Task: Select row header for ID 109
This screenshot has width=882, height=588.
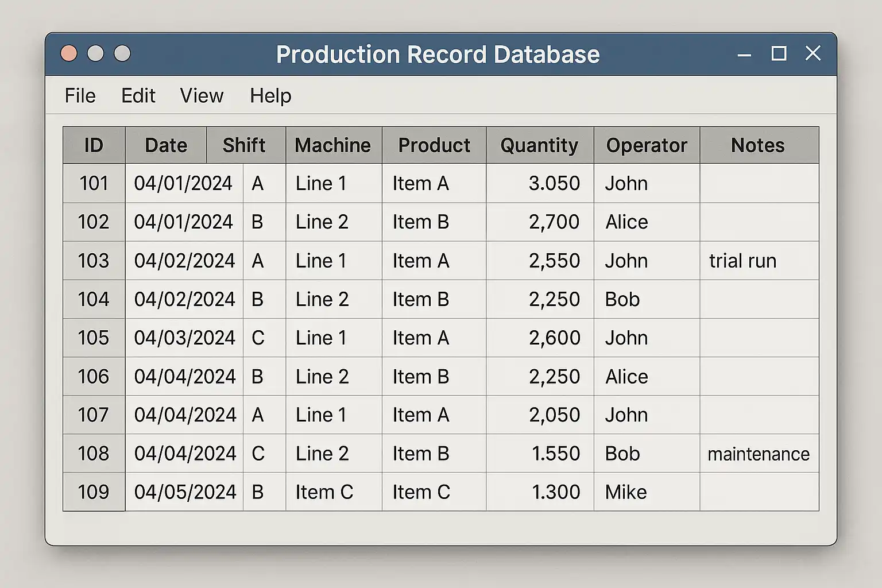Action: [94, 492]
